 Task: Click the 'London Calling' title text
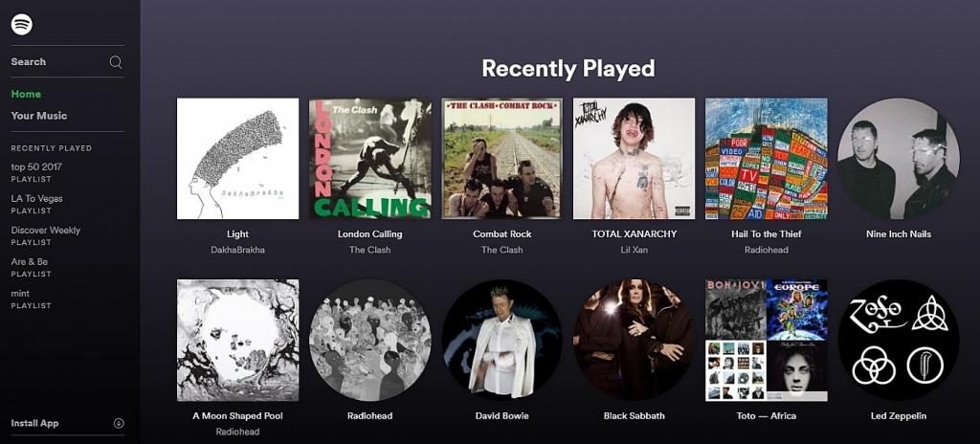[x=370, y=234]
